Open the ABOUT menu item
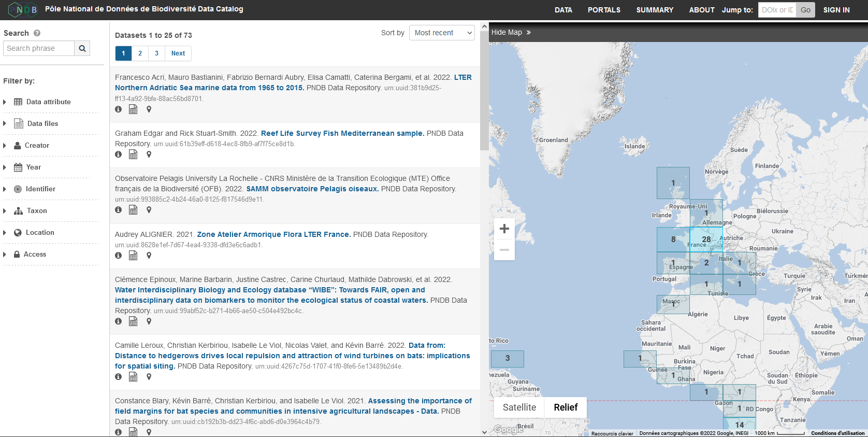 pyautogui.click(x=702, y=10)
